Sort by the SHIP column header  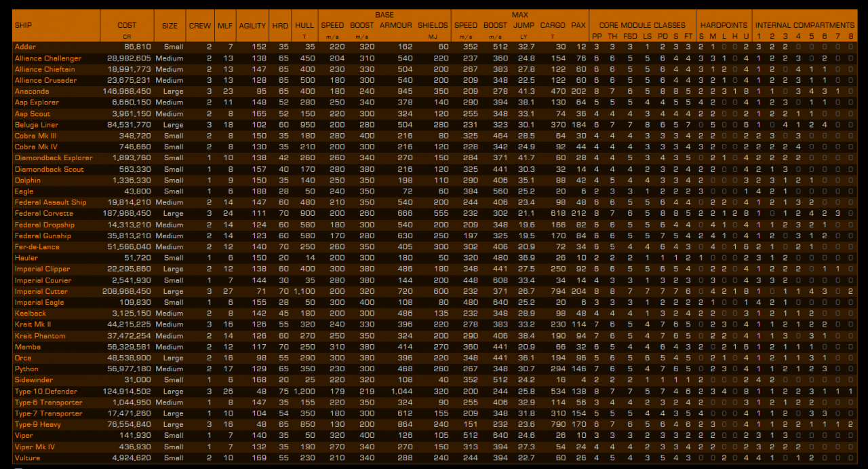pyautogui.click(x=23, y=25)
